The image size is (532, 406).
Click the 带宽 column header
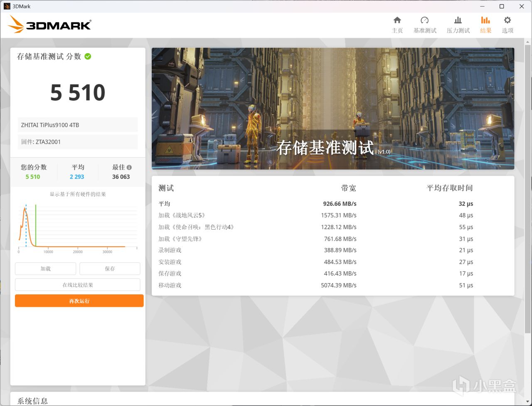pos(348,188)
